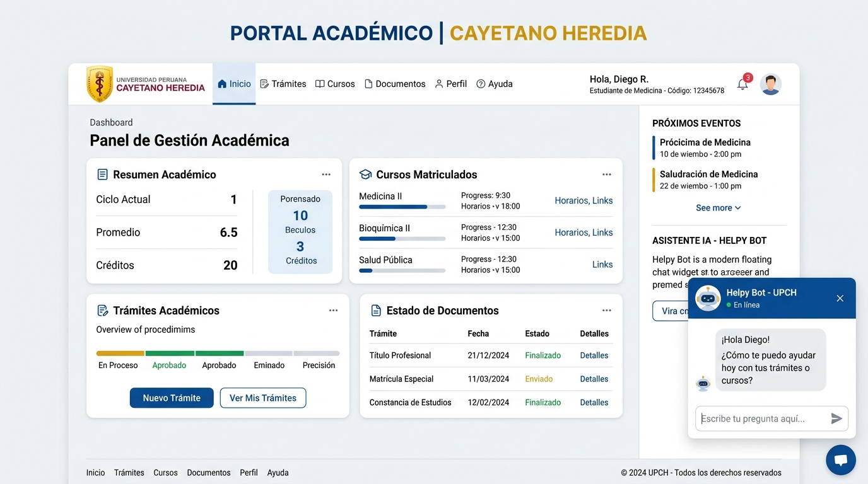The width and height of the screenshot is (868, 484).
Task: Send the chat message with arrow icon
Action: point(836,418)
